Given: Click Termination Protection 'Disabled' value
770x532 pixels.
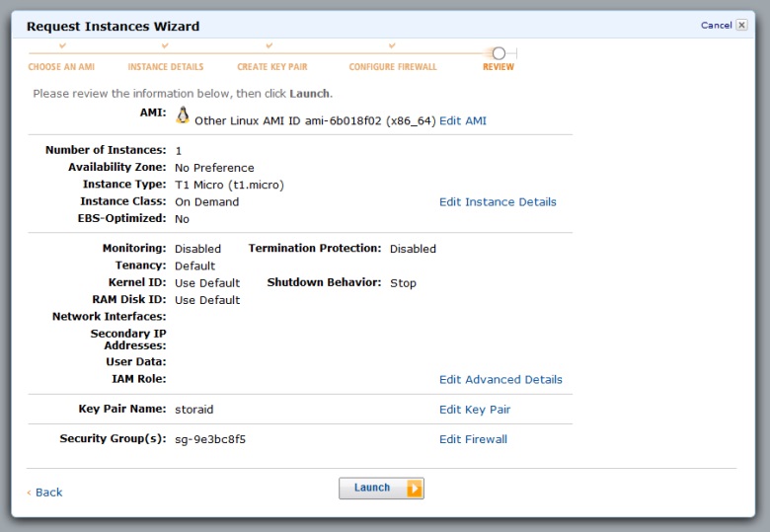Looking at the screenshot, I should (x=413, y=249).
